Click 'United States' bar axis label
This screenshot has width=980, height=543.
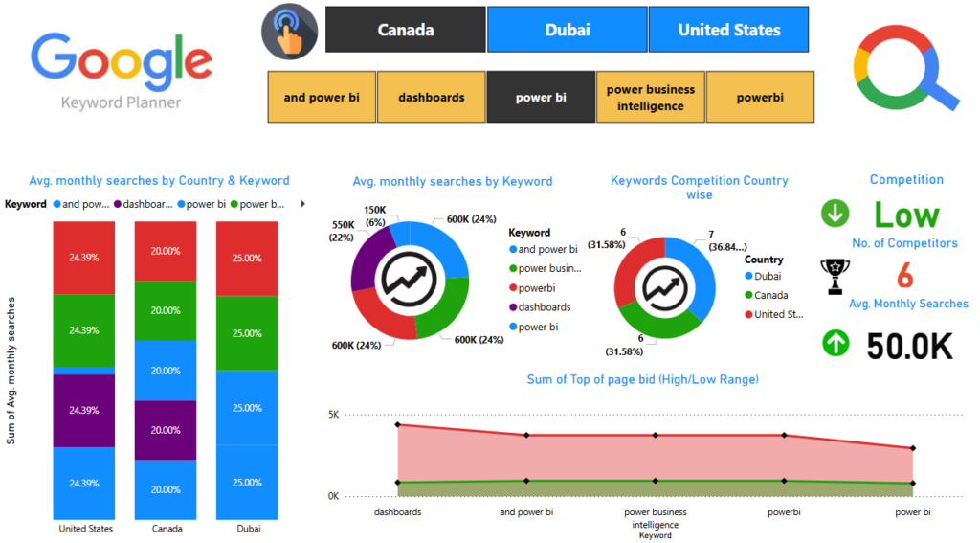[85, 529]
